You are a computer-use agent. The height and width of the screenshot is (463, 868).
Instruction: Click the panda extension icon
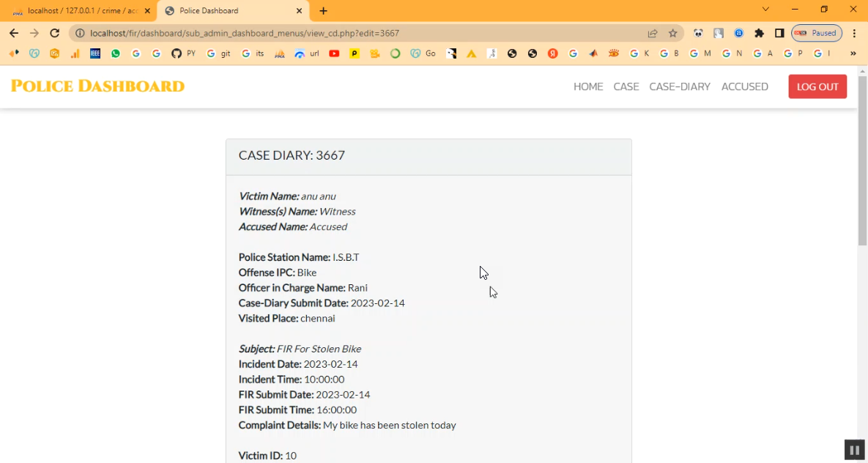[x=698, y=33]
